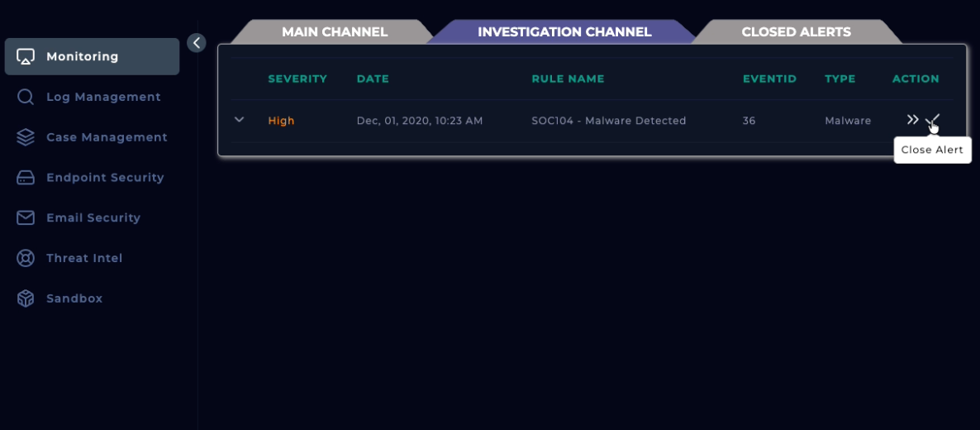Image resolution: width=980 pixels, height=430 pixels.
Task: Click the double-arrow action icon for event 36
Action: tap(912, 120)
